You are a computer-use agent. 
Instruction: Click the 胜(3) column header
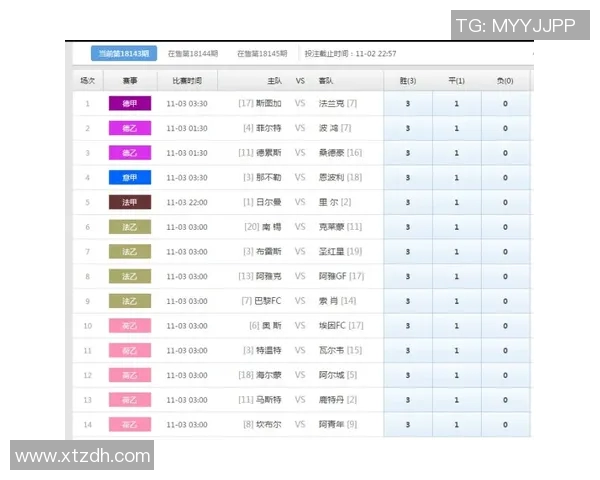tap(407, 80)
